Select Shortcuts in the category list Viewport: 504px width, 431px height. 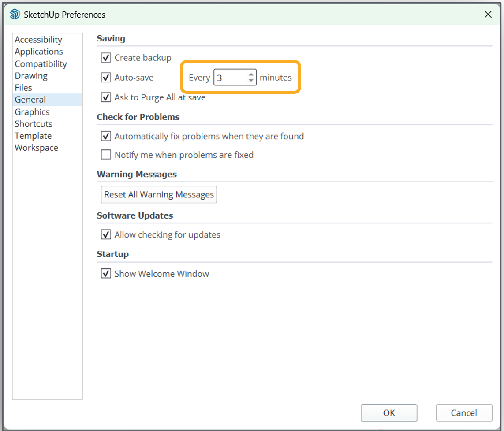click(34, 124)
